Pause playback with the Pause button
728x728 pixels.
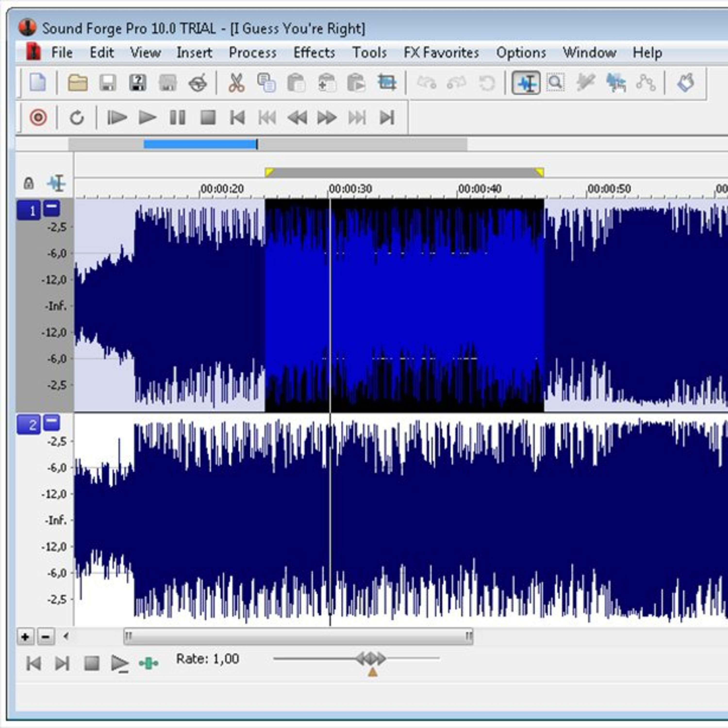click(177, 117)
